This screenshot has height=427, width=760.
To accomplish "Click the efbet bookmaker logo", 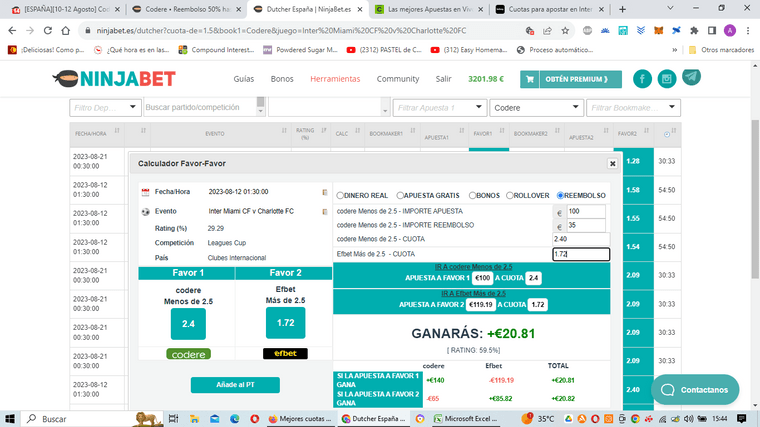I will 285,353.
